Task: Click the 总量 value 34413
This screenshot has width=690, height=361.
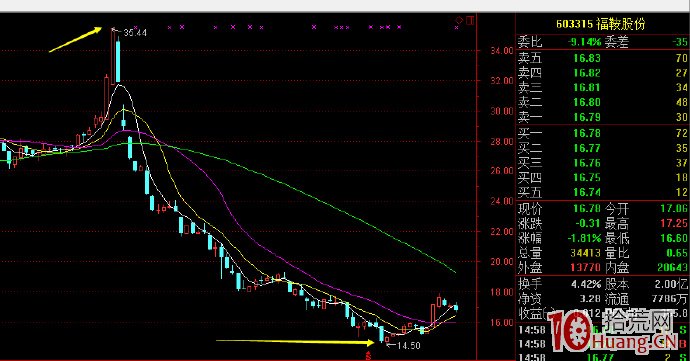Action: tap(586, 253)
